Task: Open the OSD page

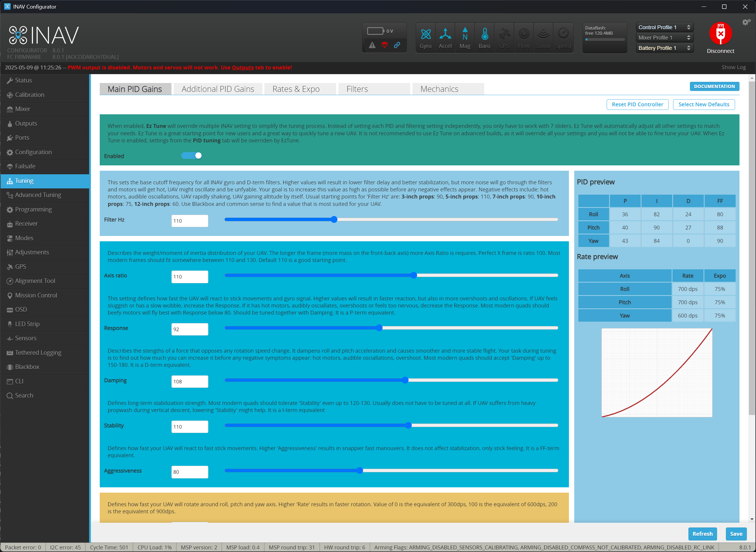Action: pyautogui.click(x=45, y=310)
